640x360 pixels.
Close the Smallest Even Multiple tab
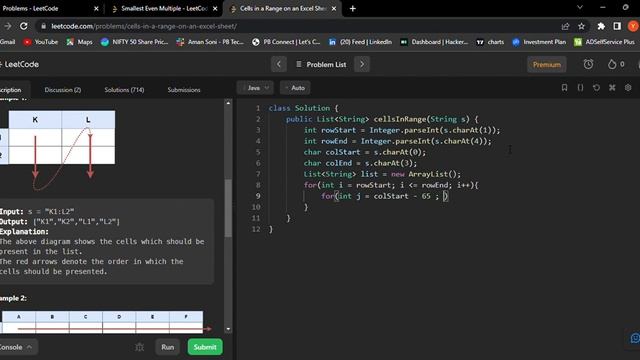[x=215, y=9]
